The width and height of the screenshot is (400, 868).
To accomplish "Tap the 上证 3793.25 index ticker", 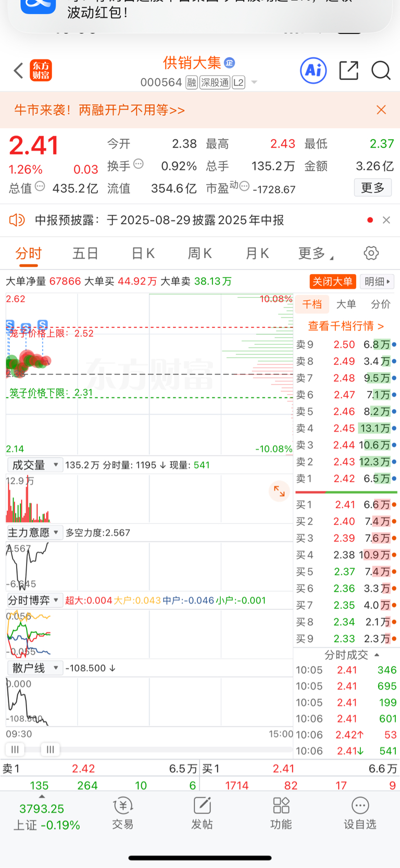I will (46, 817).
